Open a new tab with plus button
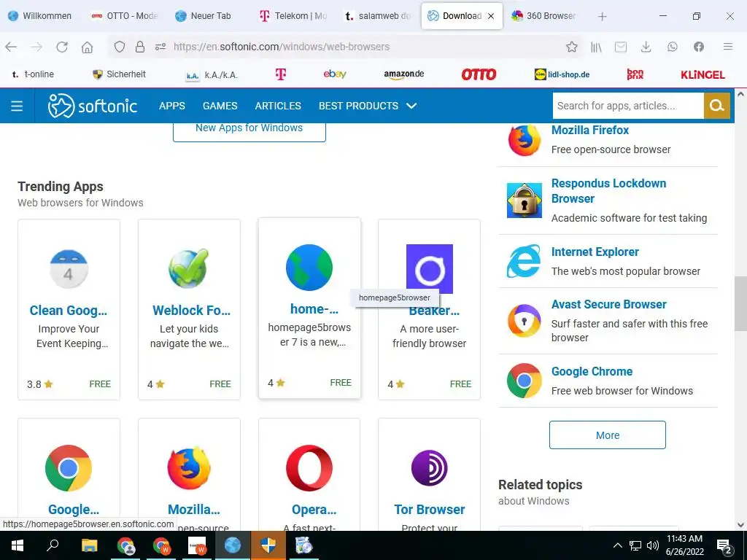 [x=602, y=16]
